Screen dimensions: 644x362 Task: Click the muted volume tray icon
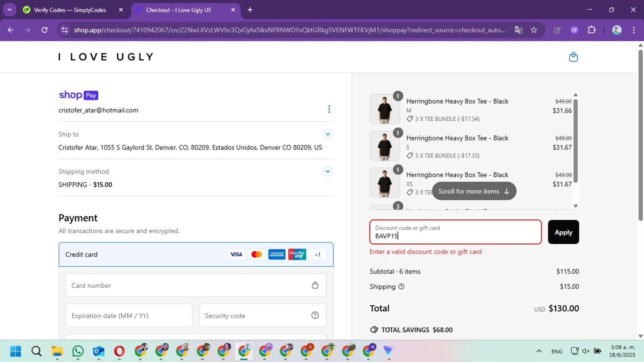pyautogui.click(x=586, y=351)
